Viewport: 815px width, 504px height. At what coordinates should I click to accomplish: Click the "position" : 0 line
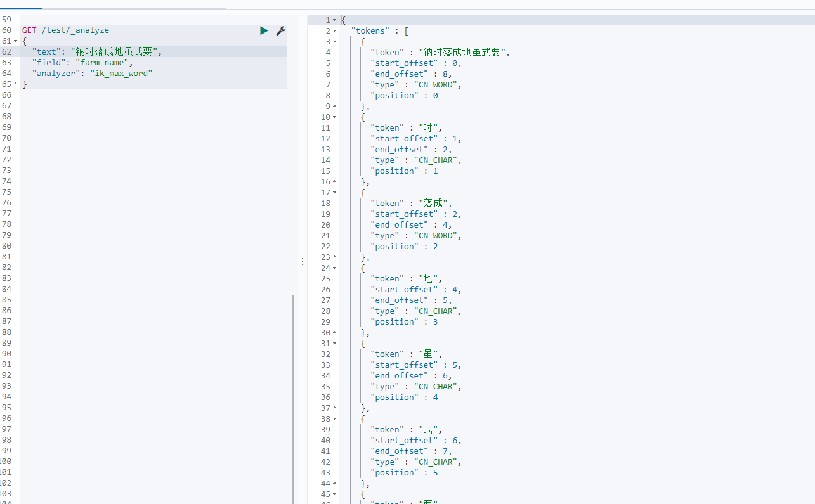point(404,96)
